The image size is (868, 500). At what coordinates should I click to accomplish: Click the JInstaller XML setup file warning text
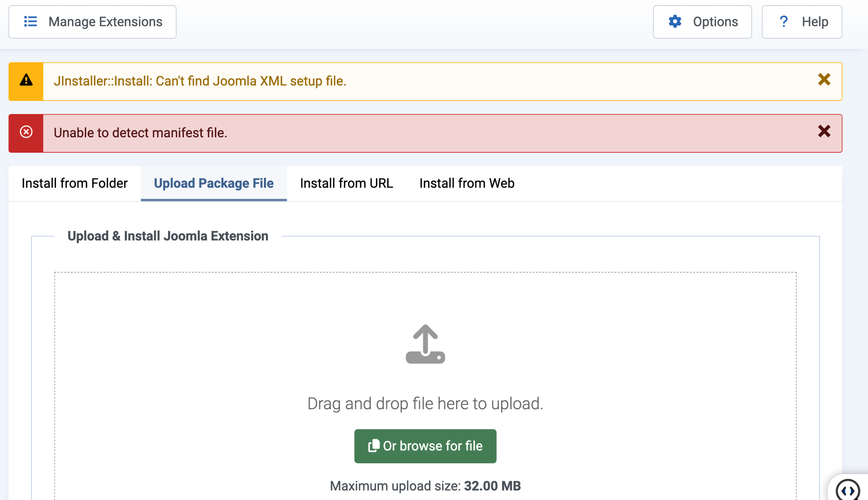pos(200,81)
